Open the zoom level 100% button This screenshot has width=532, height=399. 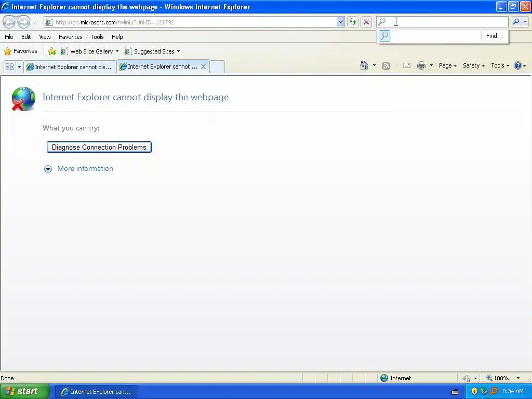tap(497, 378)
